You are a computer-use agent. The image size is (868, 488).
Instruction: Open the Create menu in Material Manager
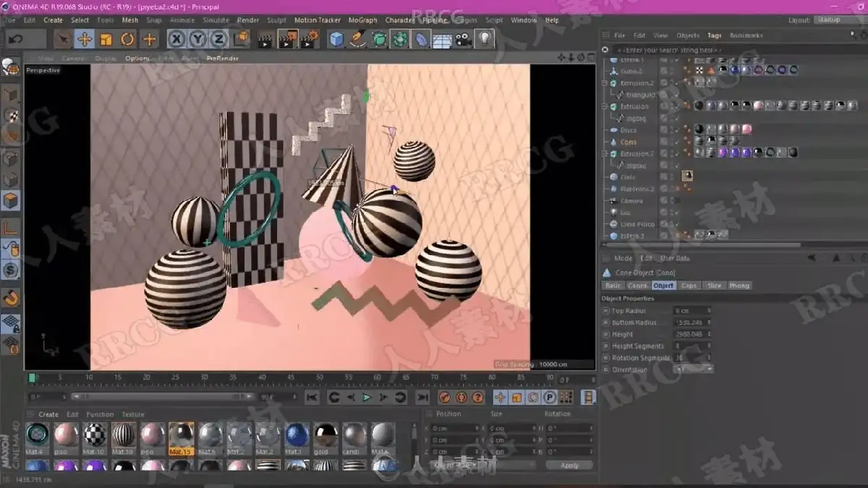tap(48, 414)
